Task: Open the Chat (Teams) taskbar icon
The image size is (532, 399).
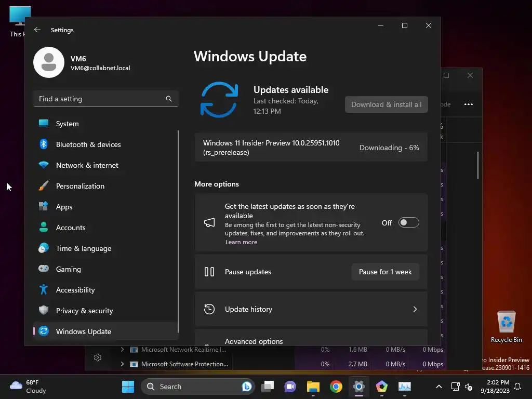Action: [290, 387]
